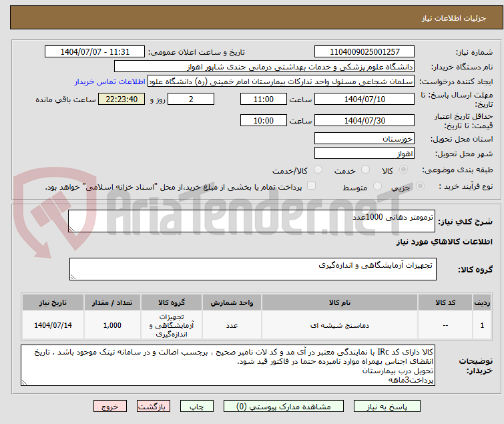Click the unit cell عدد
This screenshot has height=424, width=504.
pyautogui.click(x=232, y=325)
